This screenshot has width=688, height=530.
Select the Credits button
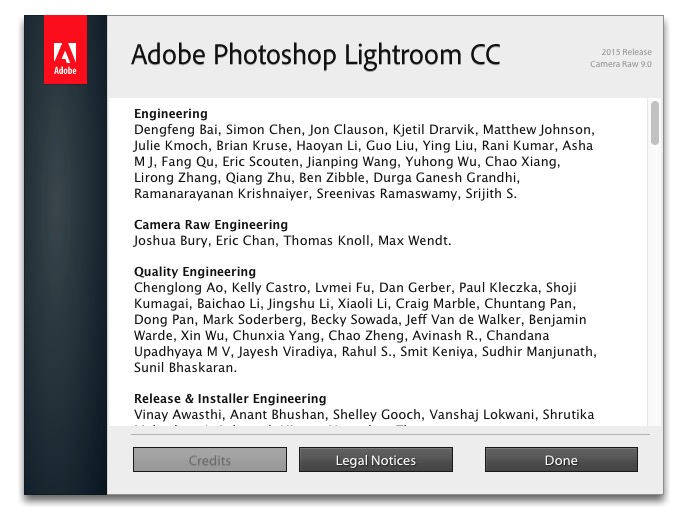tap(210, 460)
